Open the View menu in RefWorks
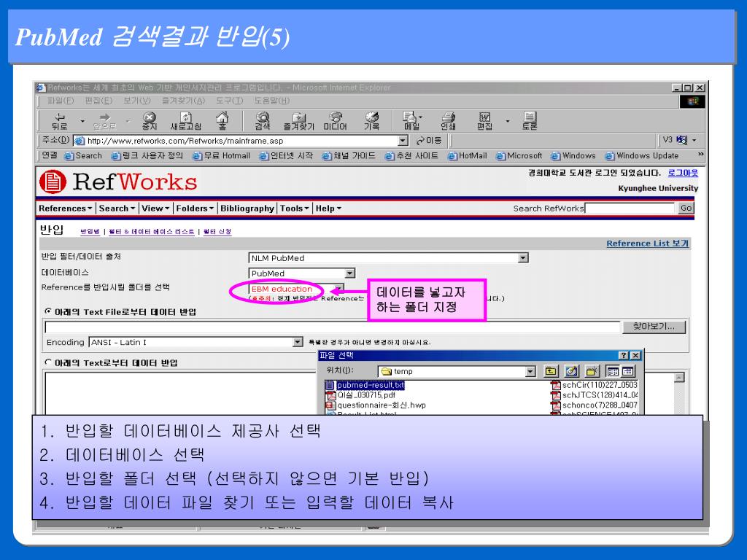The width and height of the screenshot is (747, 560). tap(155, 208)
